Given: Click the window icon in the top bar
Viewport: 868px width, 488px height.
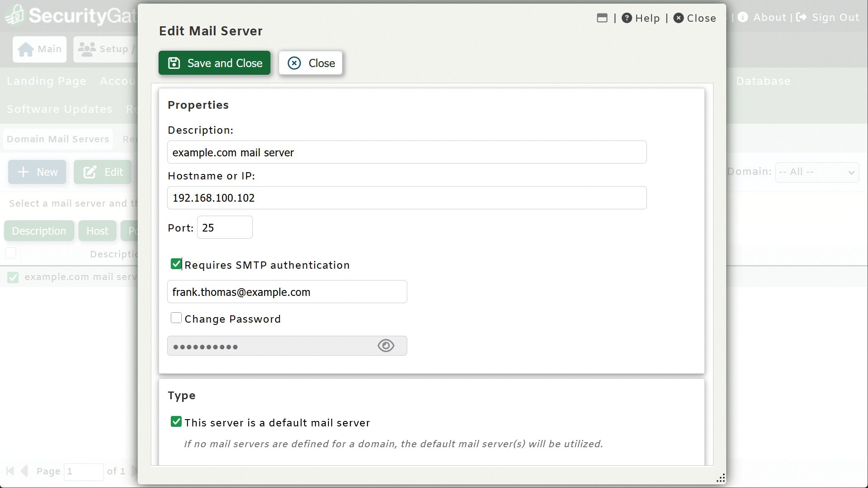Looking at the screenshot, I should 603,18.
